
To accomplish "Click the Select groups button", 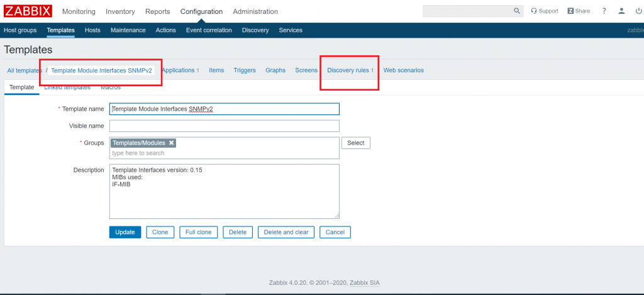I will tap(356, 143).
